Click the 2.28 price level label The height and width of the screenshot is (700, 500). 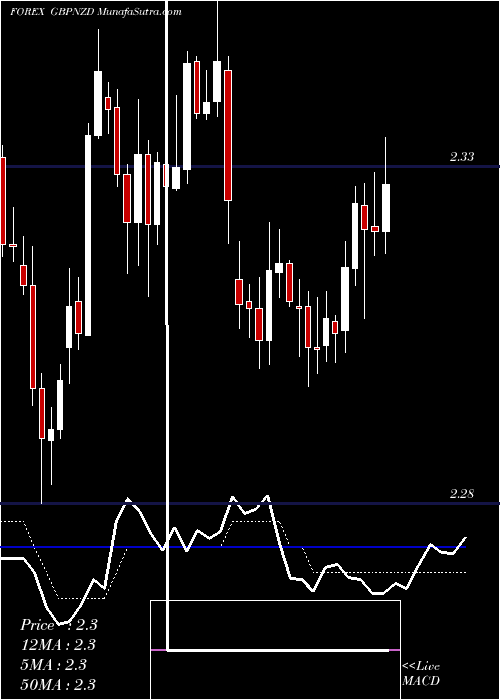pyautogui.click(x=462, y=494)
